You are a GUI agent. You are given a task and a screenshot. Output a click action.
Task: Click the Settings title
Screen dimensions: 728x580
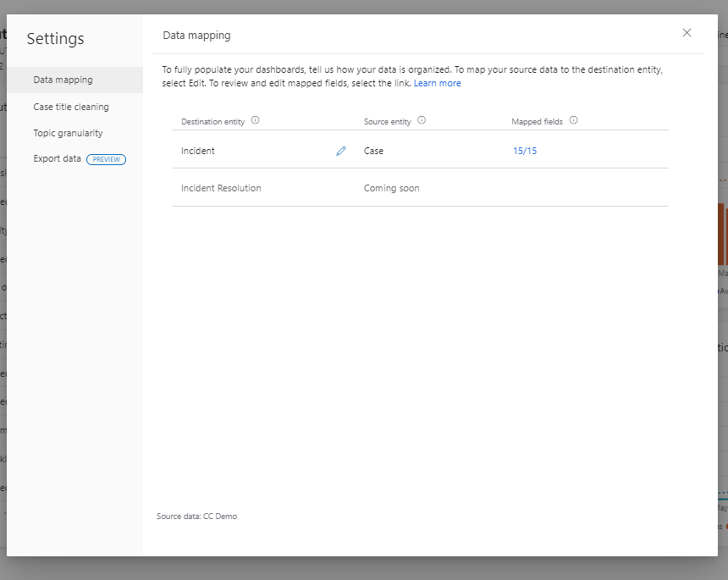55,39
